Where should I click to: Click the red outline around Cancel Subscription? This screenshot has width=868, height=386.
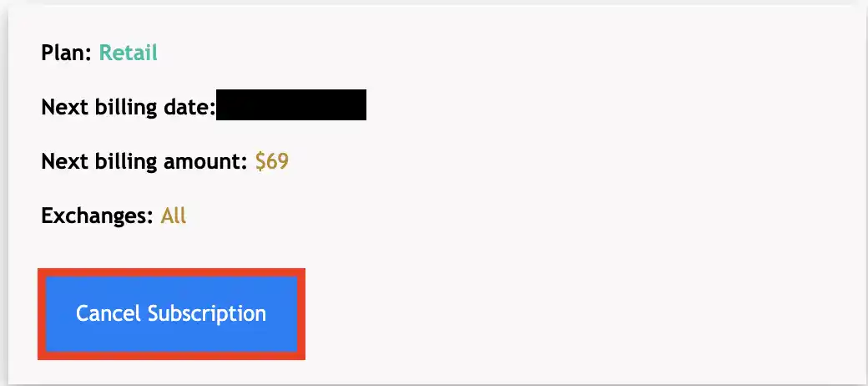(171, 272)
